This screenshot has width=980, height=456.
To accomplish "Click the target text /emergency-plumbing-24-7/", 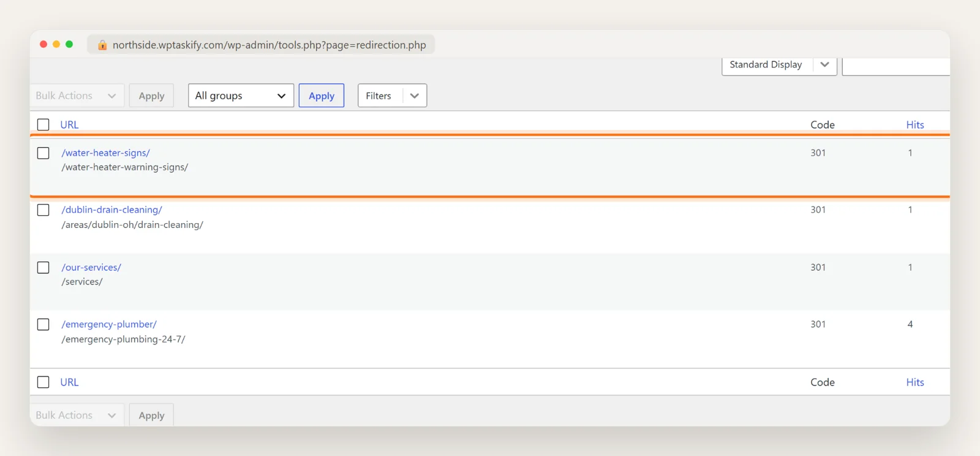I will [123, 339].
